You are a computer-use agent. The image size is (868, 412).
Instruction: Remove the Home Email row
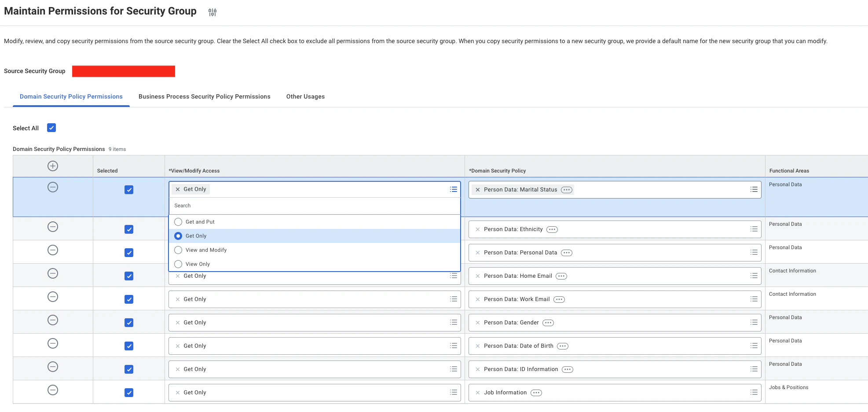coord(53,273)
